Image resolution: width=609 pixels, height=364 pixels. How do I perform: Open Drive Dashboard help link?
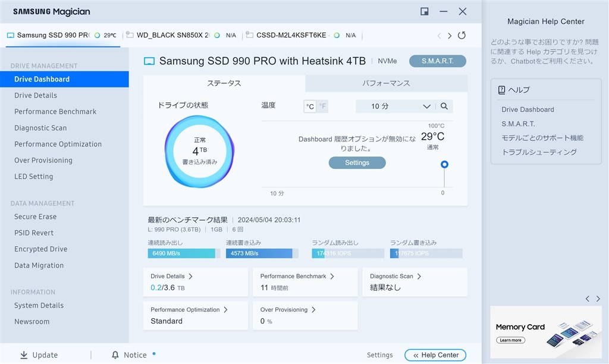click(x=528, y=109)
